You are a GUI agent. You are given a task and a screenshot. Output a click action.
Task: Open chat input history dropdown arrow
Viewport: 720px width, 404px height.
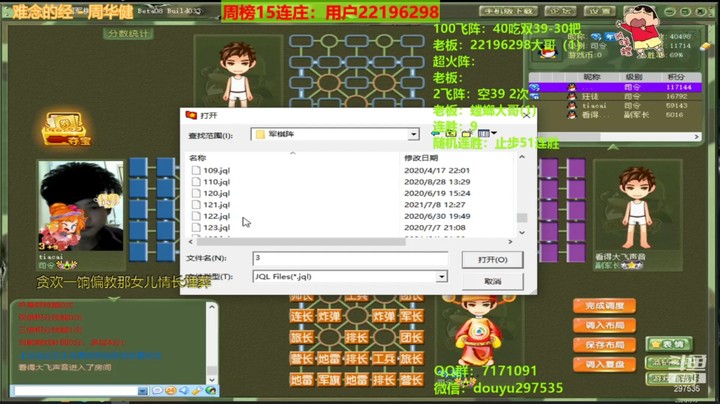143,391
